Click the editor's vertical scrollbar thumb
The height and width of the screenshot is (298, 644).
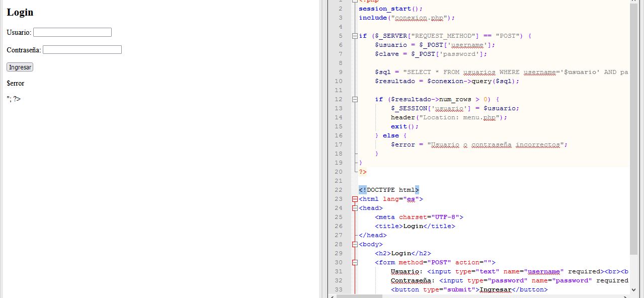point(633,126)
